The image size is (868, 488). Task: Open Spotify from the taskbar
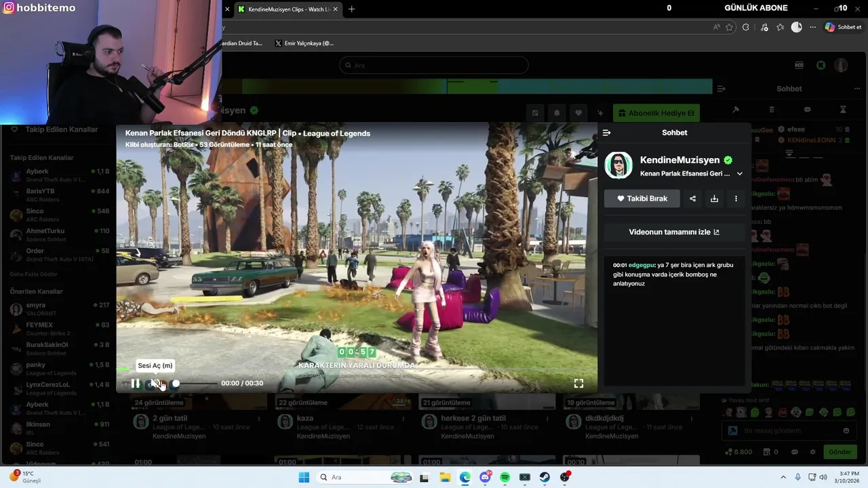[505, 477]
